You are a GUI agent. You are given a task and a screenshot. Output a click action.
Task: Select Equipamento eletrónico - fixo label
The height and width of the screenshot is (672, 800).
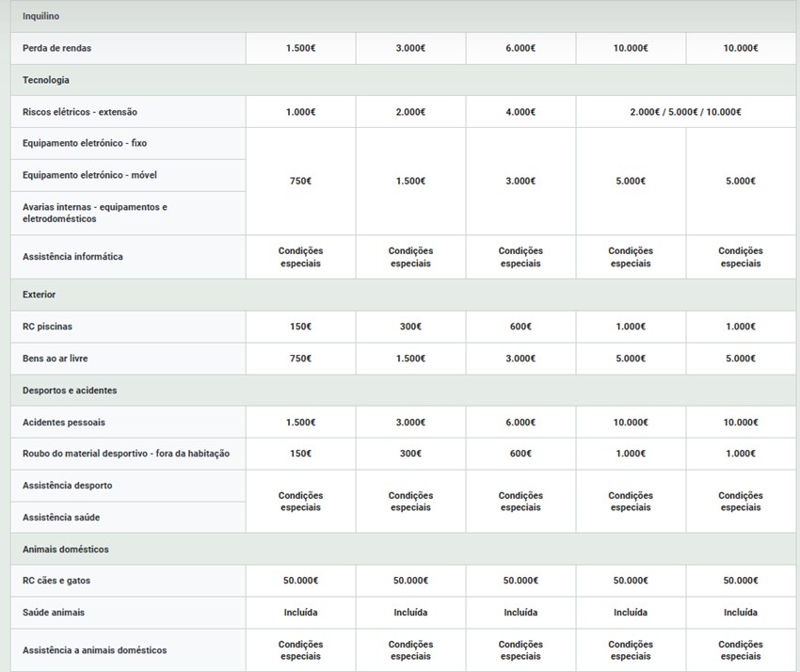[85, 143]
